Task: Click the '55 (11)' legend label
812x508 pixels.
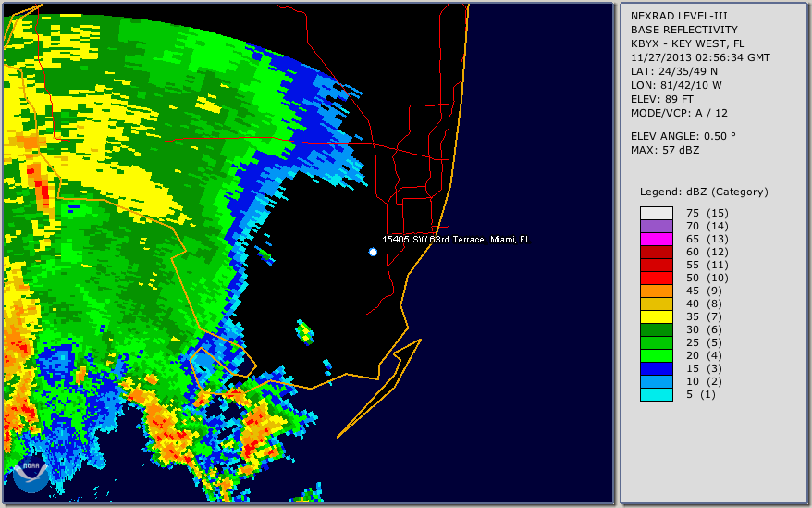Action: [707, 265]
